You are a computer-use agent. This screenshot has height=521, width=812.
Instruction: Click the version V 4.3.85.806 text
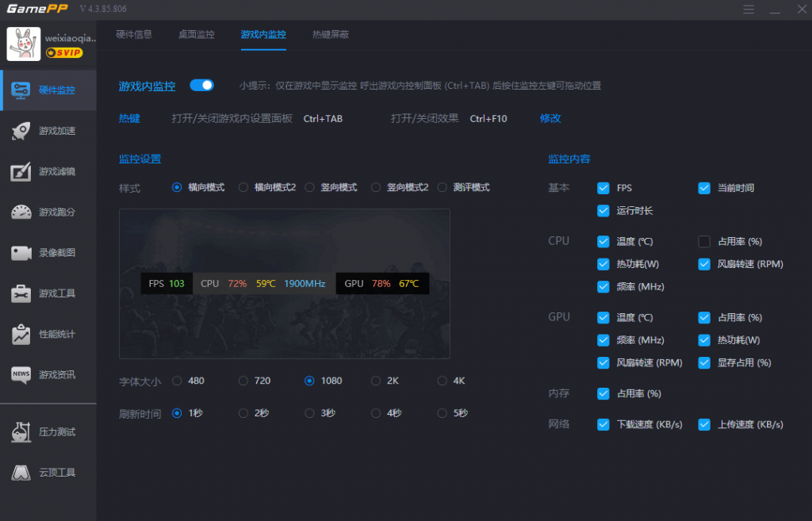point(103,9)
